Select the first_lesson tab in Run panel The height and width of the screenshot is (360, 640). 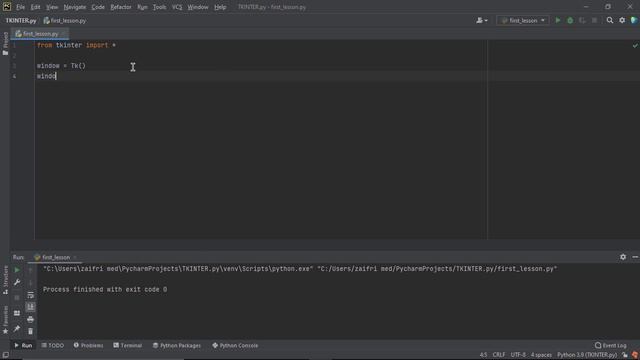(55, 258)
